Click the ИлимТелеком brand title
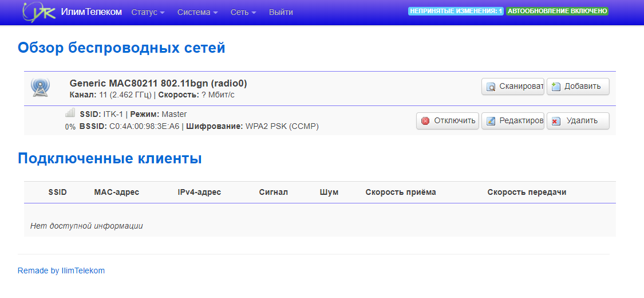This screenshot has width=644, height=298. (x=92, y=12)
